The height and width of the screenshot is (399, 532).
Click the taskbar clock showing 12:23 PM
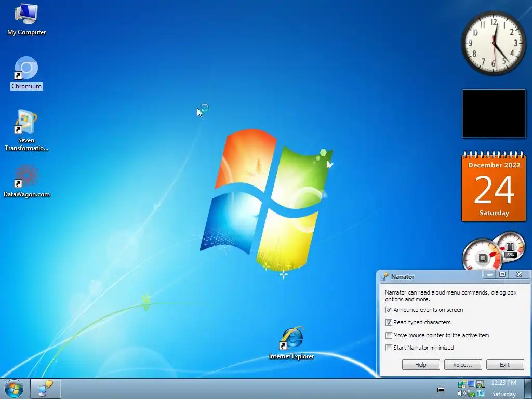pyautogui.click(x=504, y=383)
